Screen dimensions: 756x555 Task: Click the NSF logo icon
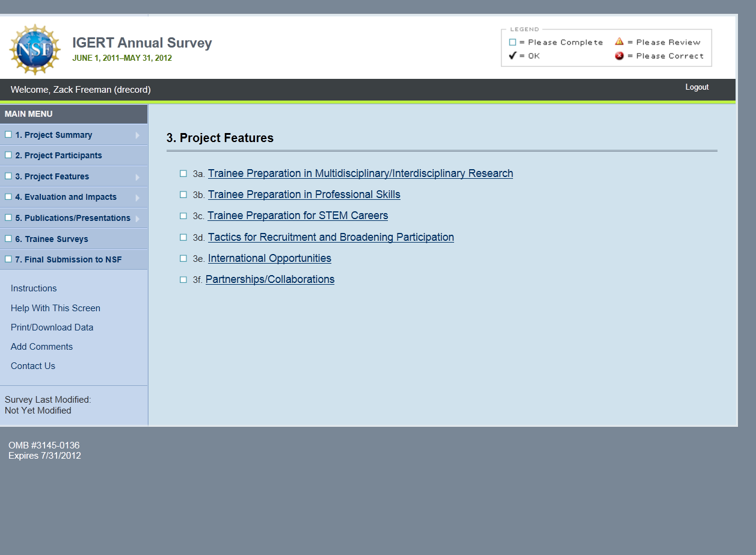tap(35, 49)
